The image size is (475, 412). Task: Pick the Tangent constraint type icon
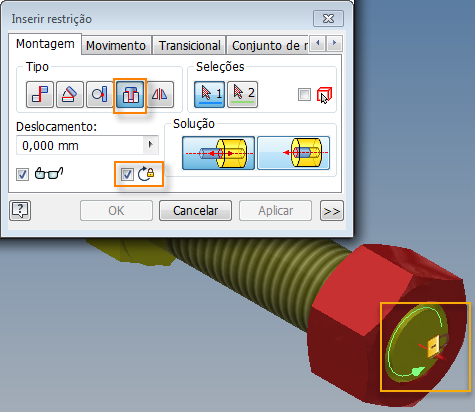pos(100,94)
